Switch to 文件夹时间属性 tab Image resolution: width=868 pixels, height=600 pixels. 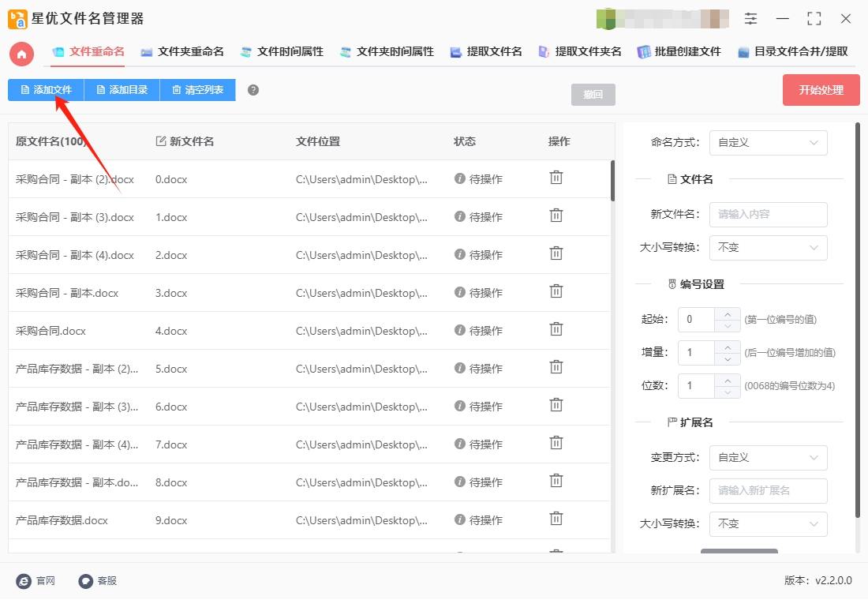(387, 52)
